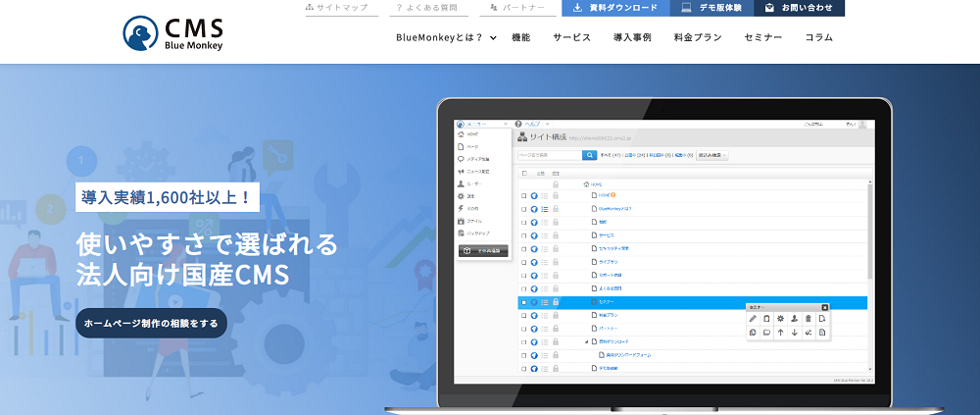Viewport: 980px width, 415px height.
Task: Click the blue magnifier search button
Action: (590, 155)
